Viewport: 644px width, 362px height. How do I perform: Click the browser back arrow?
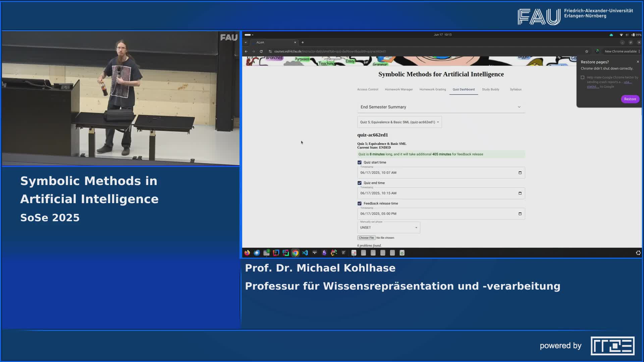246,51
